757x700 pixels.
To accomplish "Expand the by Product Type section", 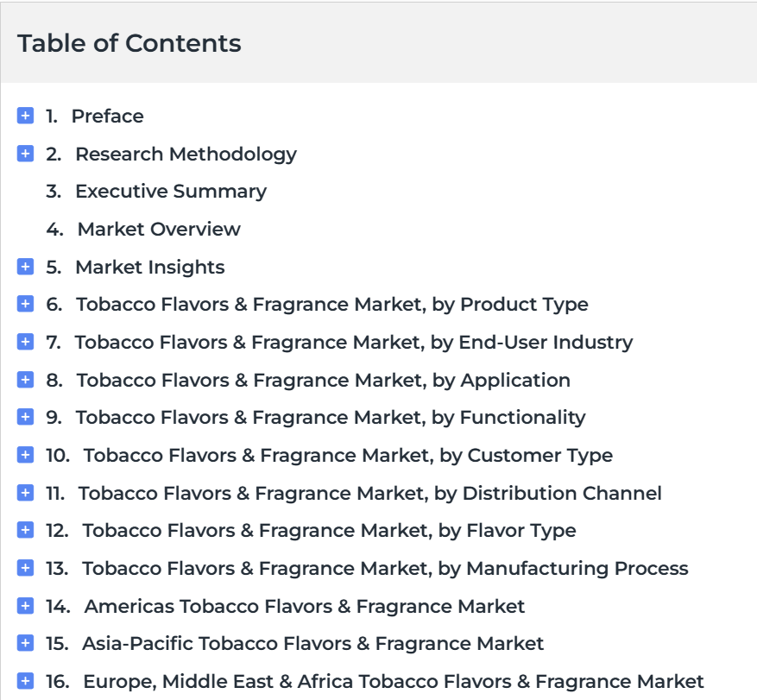I will [25, 304].
